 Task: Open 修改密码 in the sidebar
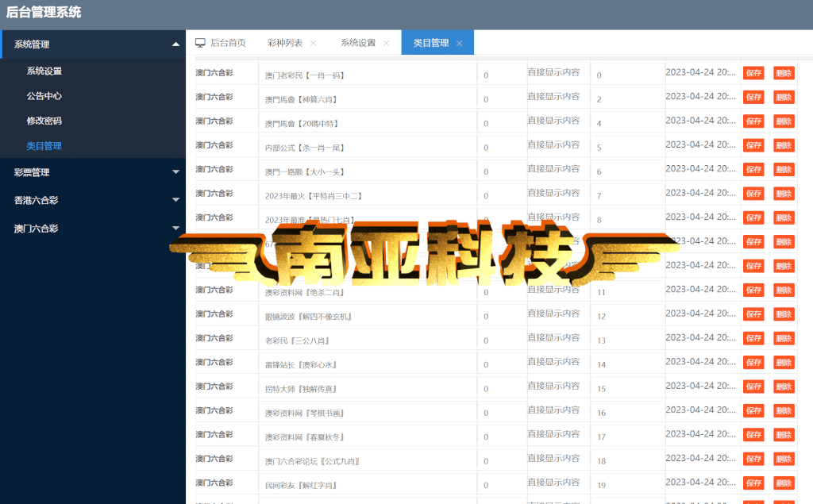click(x=44, y=121)
